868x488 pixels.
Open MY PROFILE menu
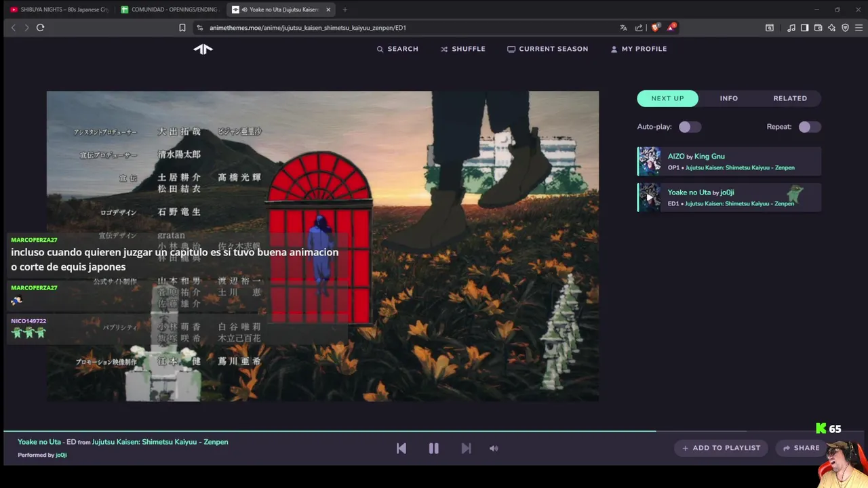(x=639, y=49)
